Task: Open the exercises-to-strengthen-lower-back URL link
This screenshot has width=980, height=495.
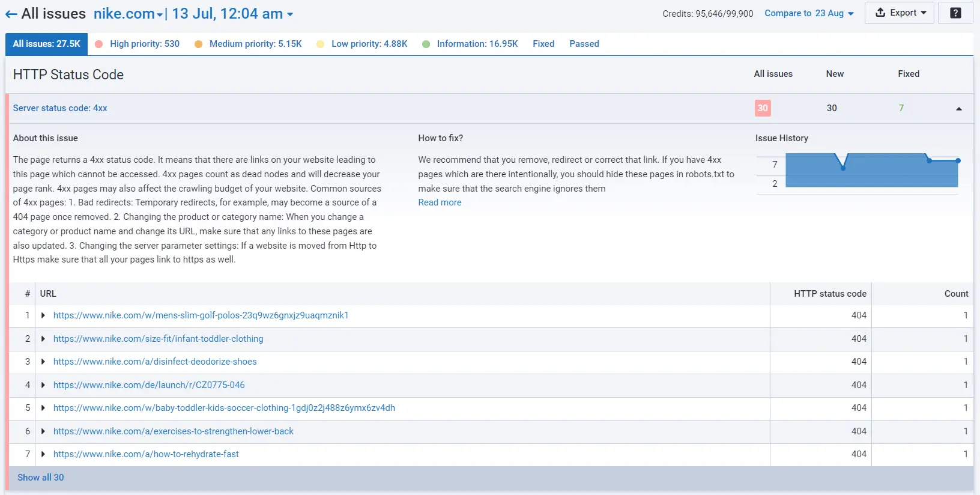Action: pos(174,431)
